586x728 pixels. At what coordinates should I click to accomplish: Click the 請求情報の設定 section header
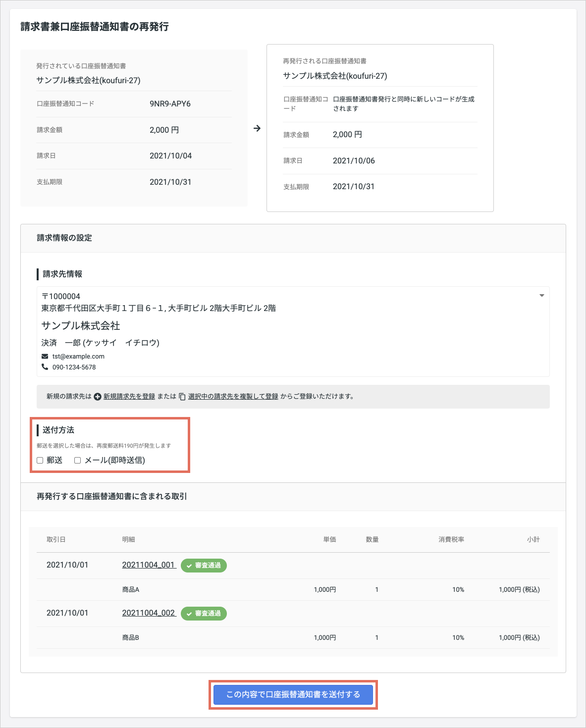(64, 238)
